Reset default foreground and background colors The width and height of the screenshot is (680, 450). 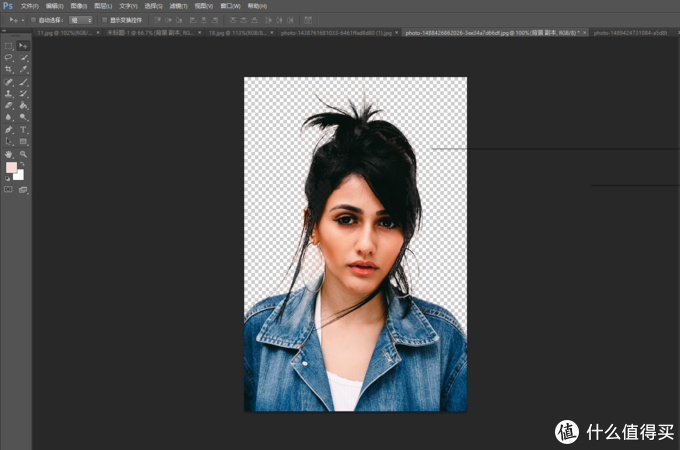click(7, 178)
